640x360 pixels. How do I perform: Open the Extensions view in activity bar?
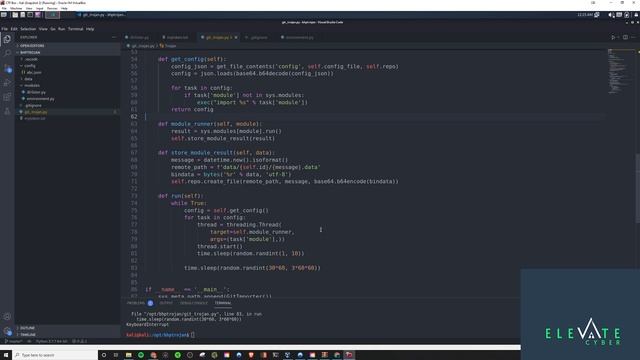(7, 97)
